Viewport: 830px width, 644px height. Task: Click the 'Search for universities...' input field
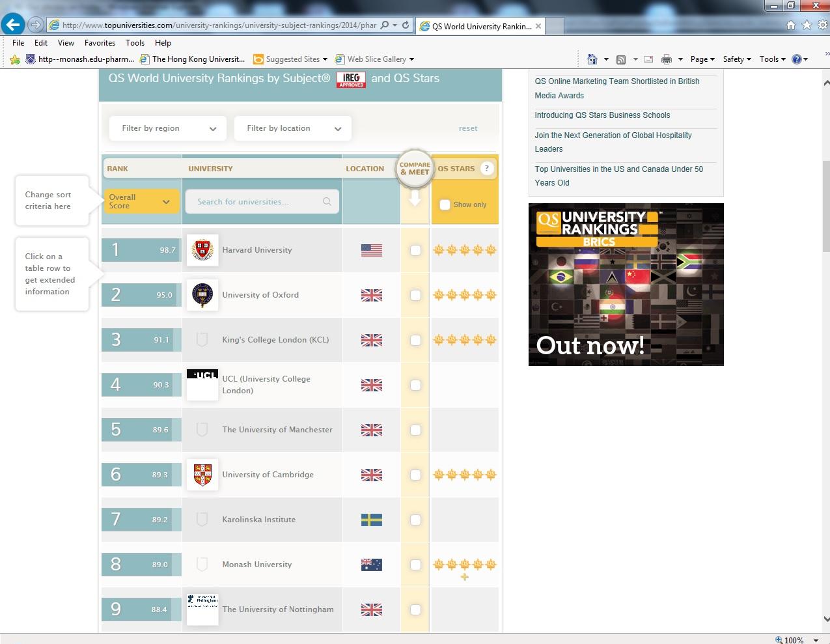click(262, 202)
